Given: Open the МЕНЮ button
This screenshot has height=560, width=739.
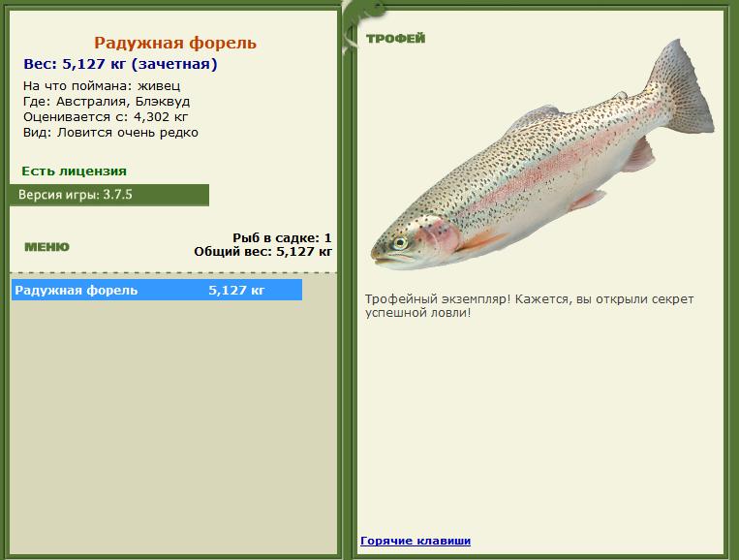Looking at the screenshot, I should (x=46, y=247).
